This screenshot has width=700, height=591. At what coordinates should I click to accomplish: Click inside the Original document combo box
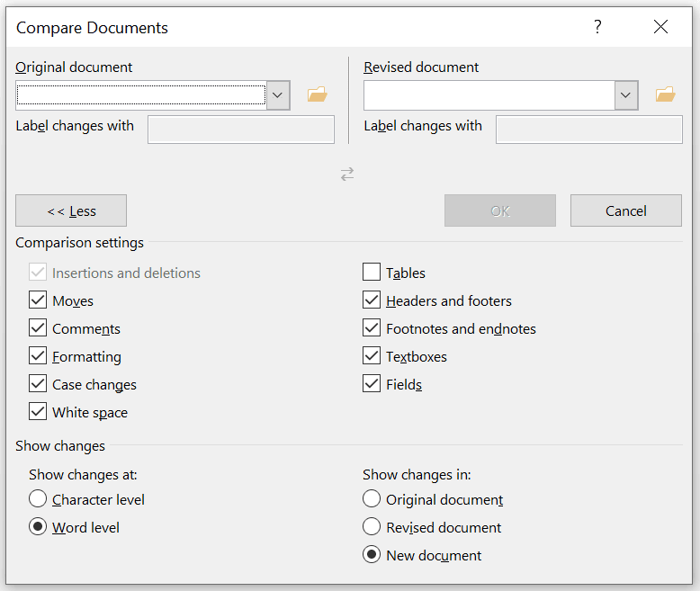point(141,95)
